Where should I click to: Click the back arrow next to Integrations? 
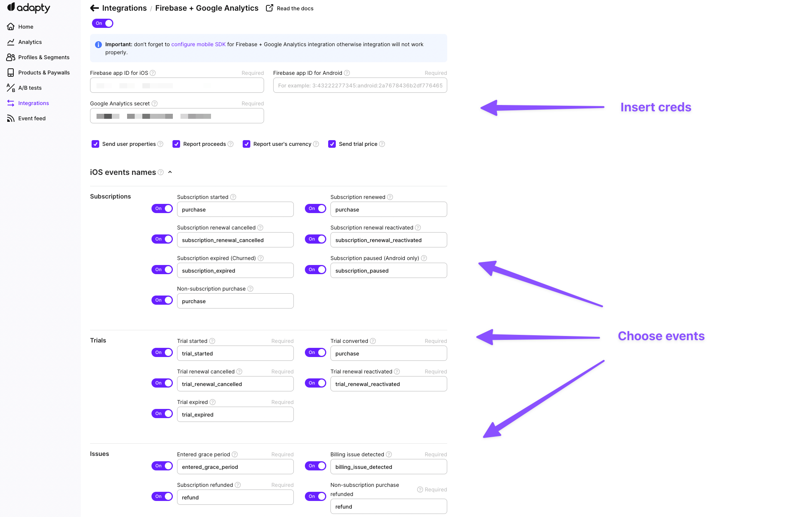pyautogui.click(x=94, y=8)
